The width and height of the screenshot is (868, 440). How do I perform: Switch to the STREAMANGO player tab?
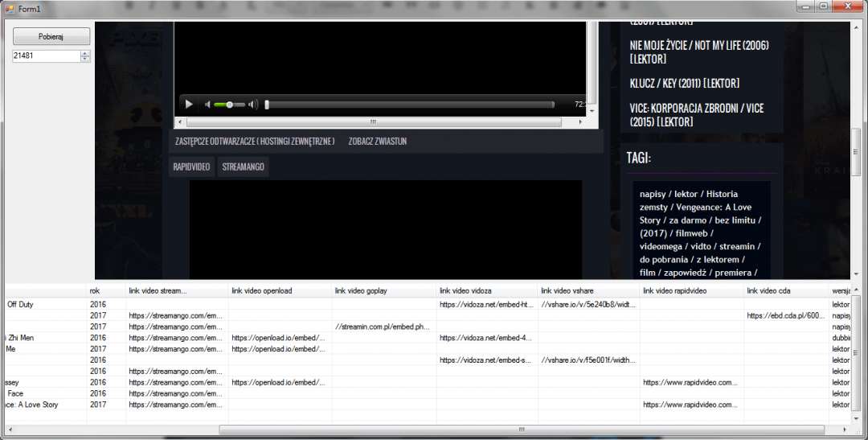coord(243,167)
